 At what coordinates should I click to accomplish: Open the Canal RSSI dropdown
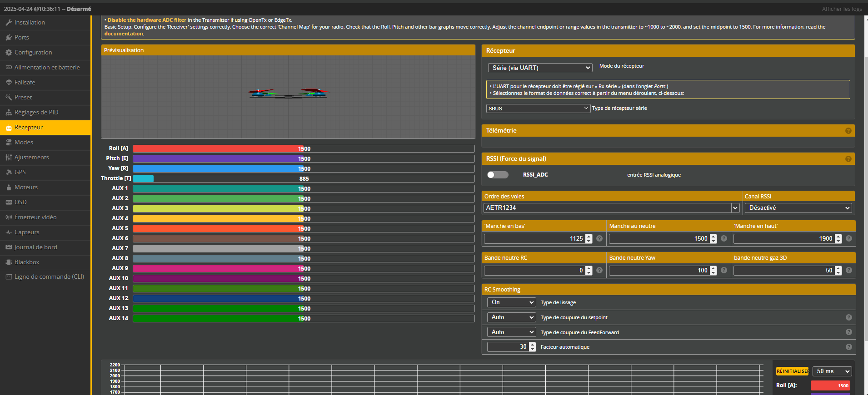point(798,208)
